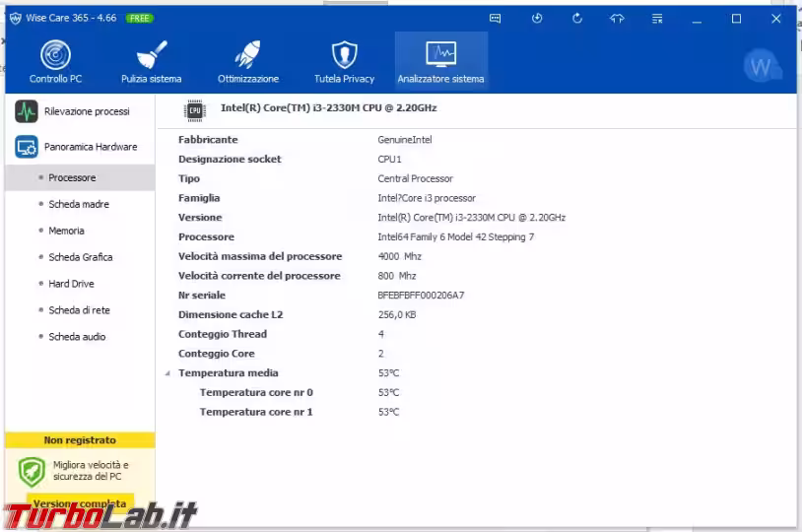Select the Tipo label

[189, 178]
